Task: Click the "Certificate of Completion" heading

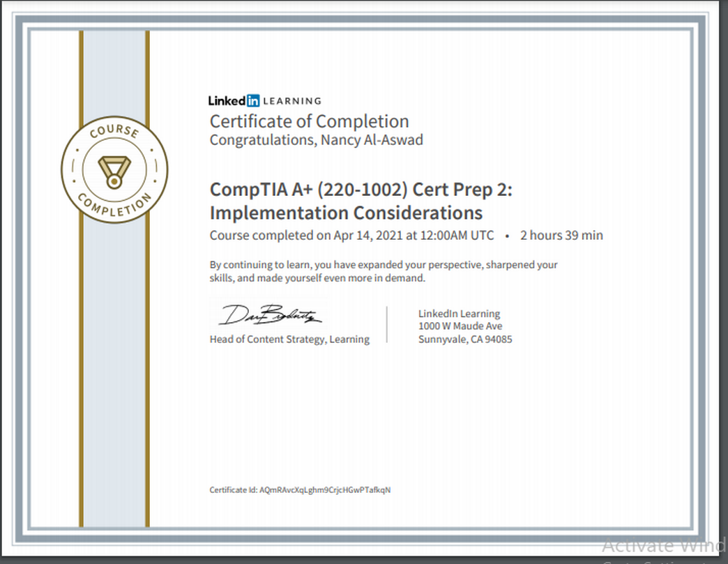Action: 309,121
